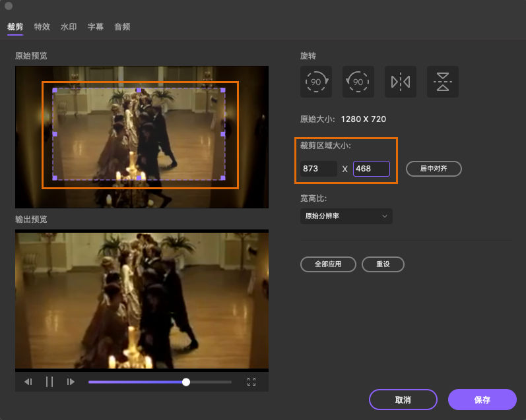Viewport: 526px width, 420px height.
Task: Rotate video 90° clockwise
Action: point(316,82)
